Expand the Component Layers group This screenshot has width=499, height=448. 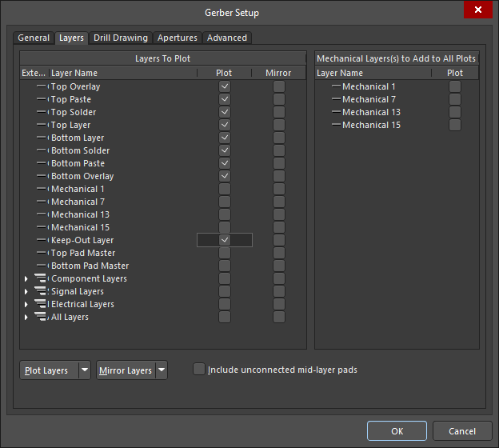26,279
